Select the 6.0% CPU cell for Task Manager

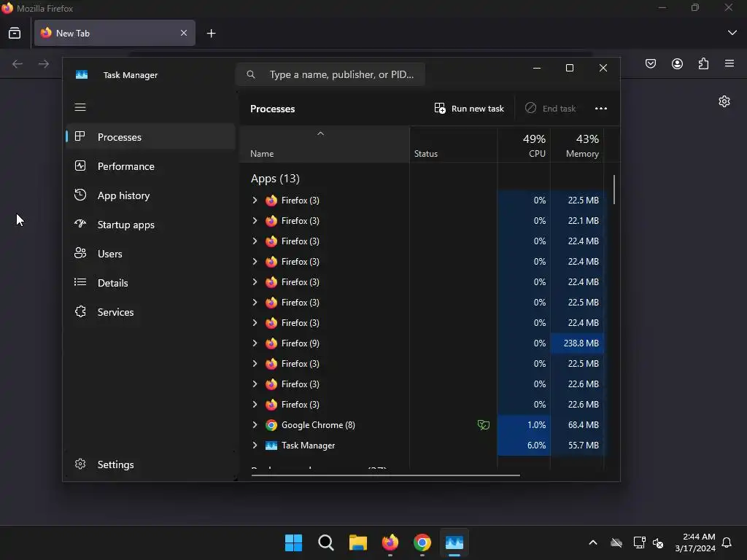(524, 446)
